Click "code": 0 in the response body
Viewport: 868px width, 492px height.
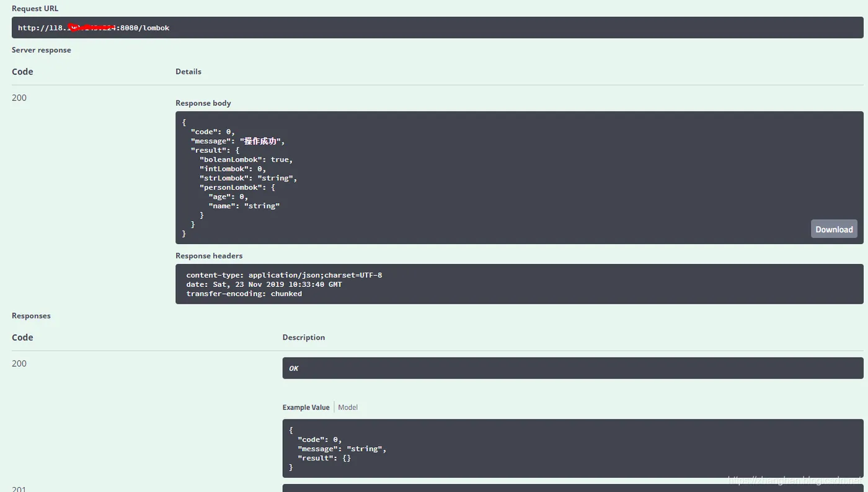pos(213,132)
